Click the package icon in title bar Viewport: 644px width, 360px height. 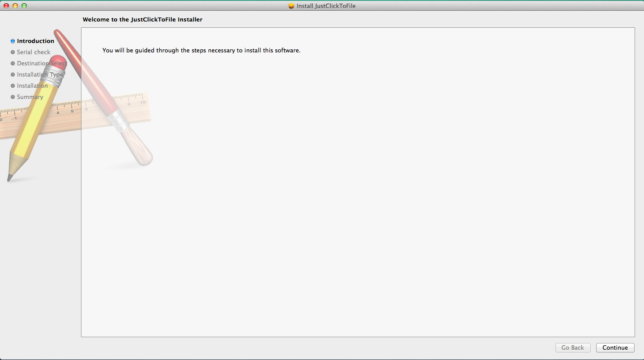click(291, 6)
